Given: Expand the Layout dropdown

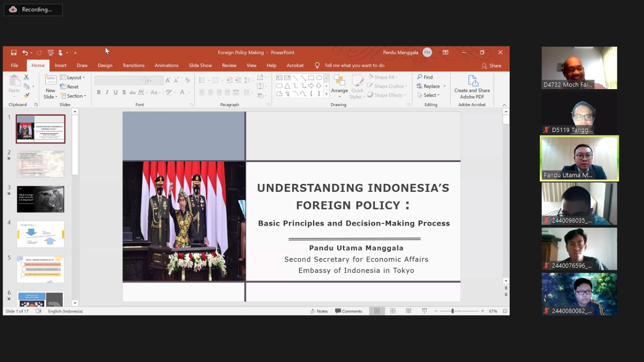Looking at the screenshot, I should coord(72,78).
